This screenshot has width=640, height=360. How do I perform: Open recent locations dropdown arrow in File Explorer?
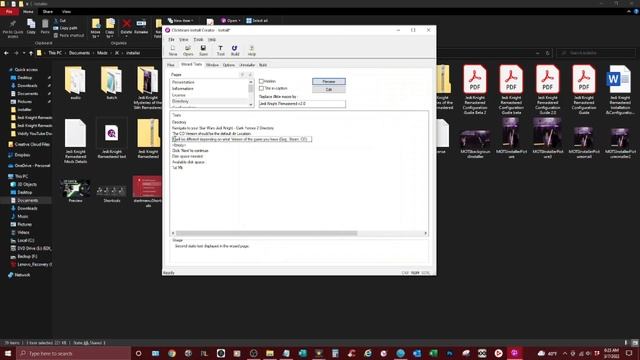point(24,53)
